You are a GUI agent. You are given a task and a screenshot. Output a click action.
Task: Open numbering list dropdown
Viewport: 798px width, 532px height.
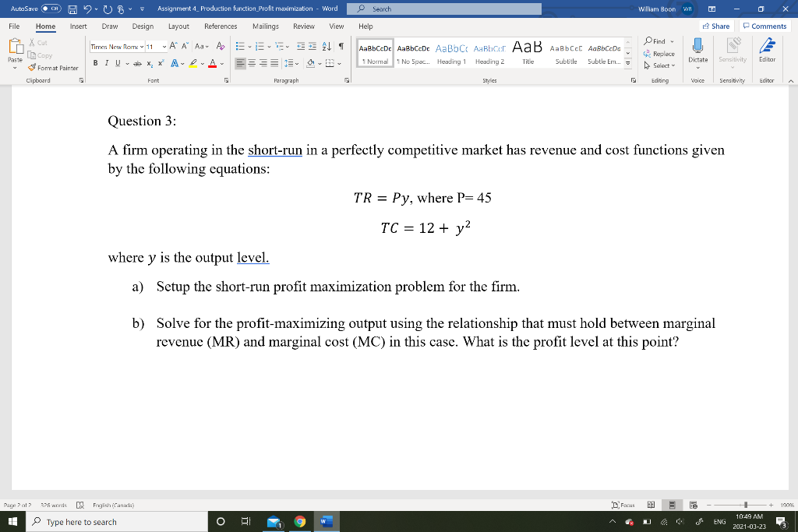pos(269,47)
